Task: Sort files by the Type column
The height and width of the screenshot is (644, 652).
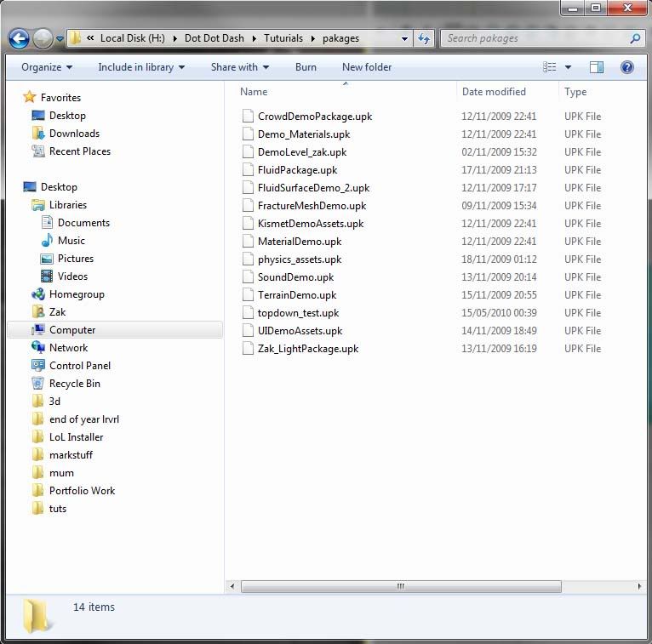Action: (575, 91)
